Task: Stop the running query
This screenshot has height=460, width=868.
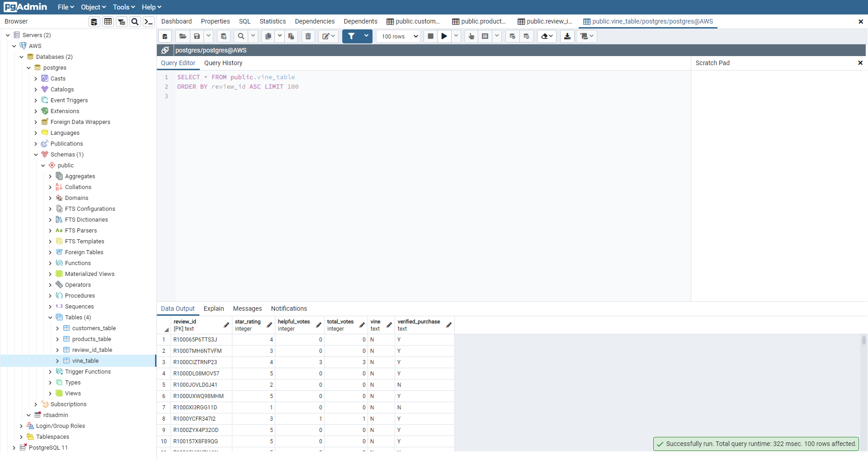Action: coord(430,36)
